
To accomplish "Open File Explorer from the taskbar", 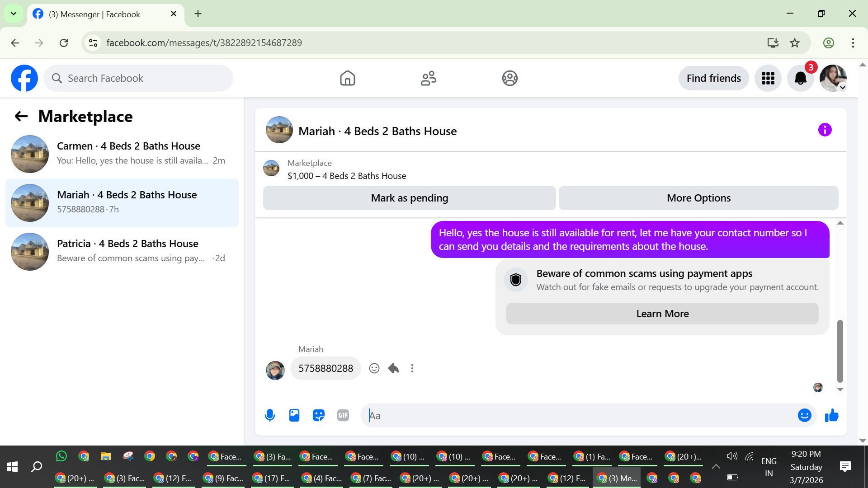I will click(106, 456).
